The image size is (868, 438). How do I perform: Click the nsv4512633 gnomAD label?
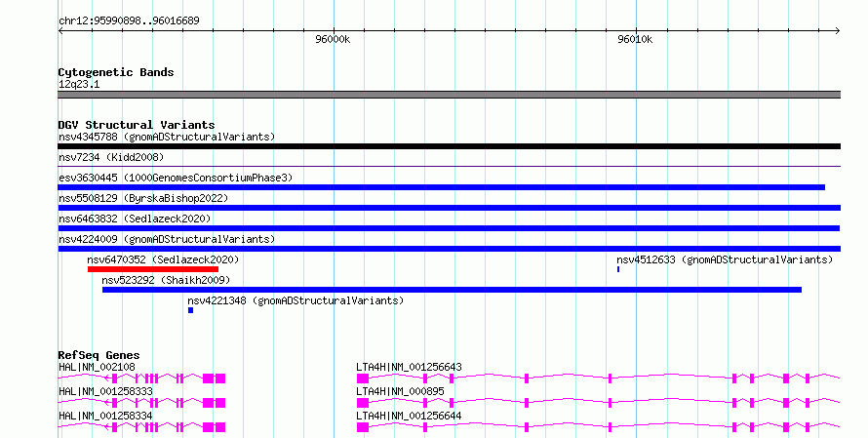tap(725, 259)
